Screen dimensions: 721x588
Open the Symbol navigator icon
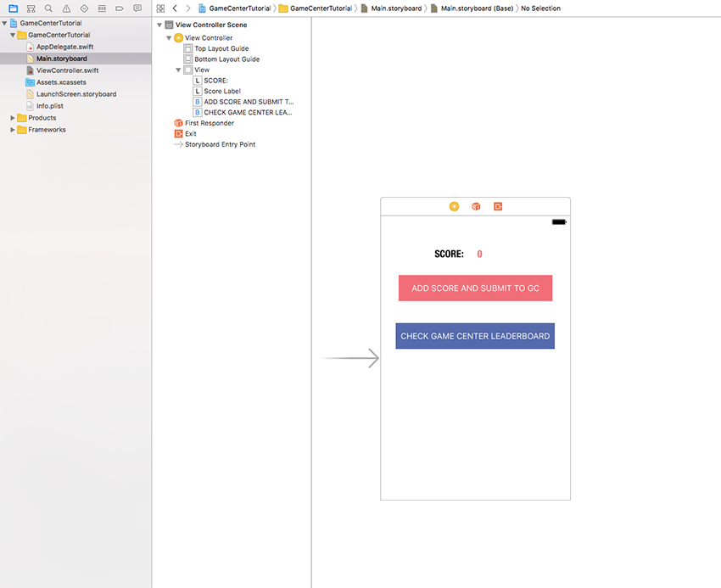31,8
